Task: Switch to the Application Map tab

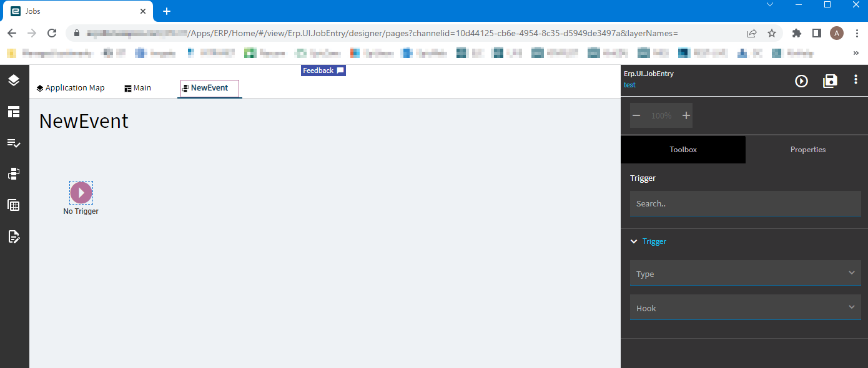Action: point(71,88)
